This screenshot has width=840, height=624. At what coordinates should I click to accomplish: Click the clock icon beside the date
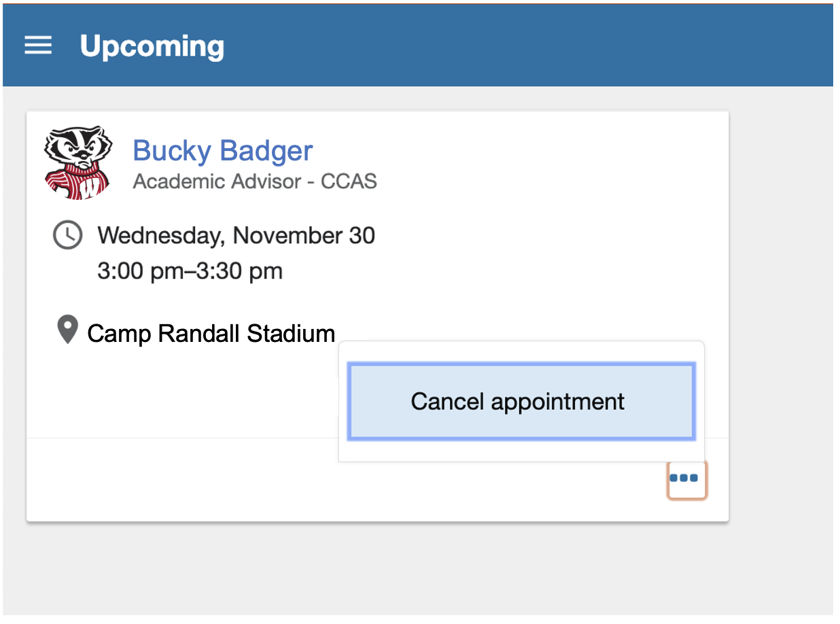67,235
